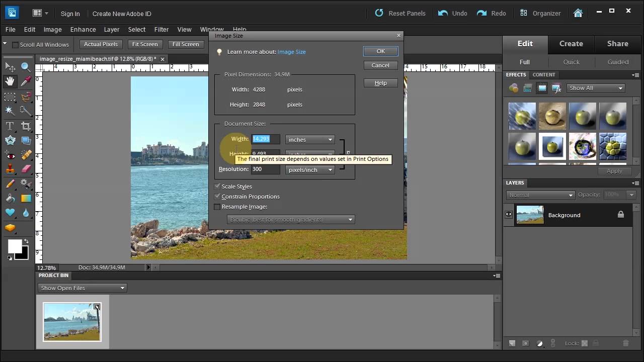Open the Show Open Files dropdown
644x362 pixels.
click(82, 288)
